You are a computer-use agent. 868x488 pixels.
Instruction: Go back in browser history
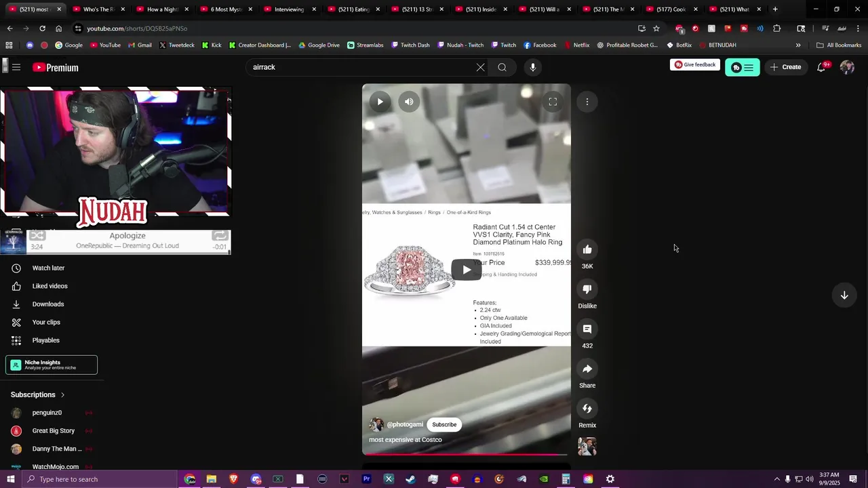coord(9,28)
